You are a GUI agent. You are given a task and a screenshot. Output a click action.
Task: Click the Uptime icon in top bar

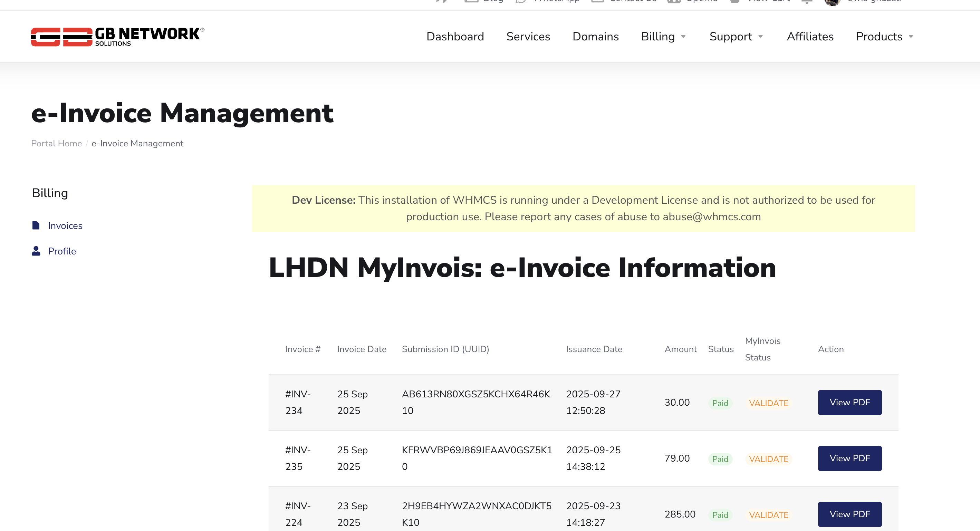pyautogui.click(x=673, y=1)
